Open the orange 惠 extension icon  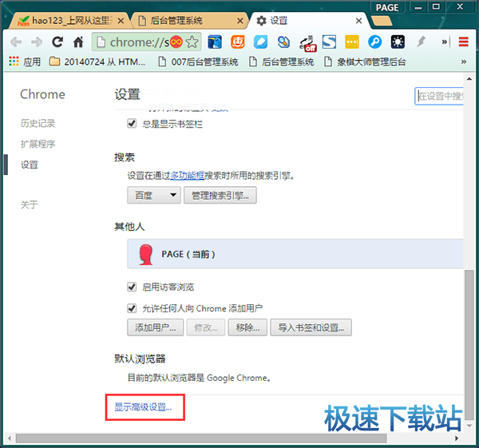[x=238, y=42]
